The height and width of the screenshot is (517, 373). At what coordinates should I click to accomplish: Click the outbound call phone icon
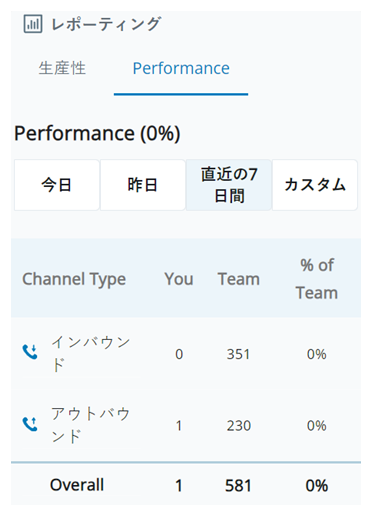point(30,424)
